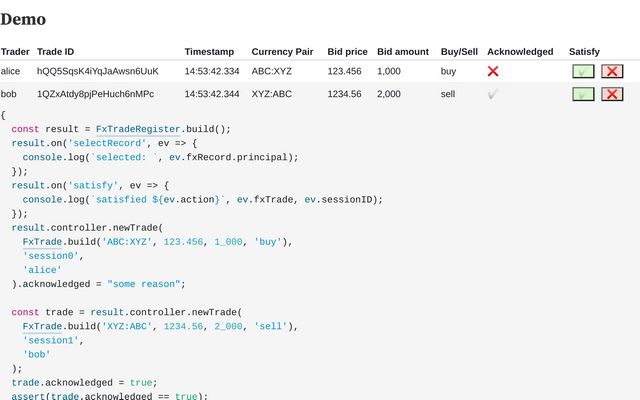The width and height of the screenshot is (640, 400).
Task: Click timestamp 14:53:42.334
Action: point(212,71)
